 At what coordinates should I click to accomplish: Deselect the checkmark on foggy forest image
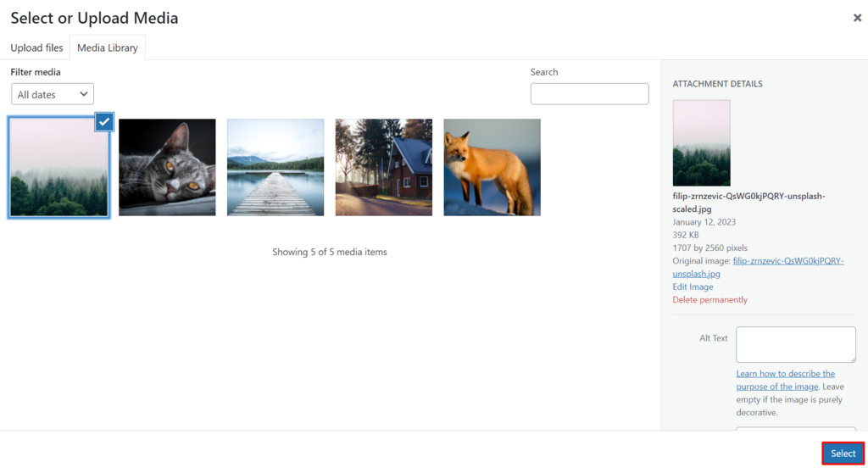pyautogui.click(x=104, y=122)
